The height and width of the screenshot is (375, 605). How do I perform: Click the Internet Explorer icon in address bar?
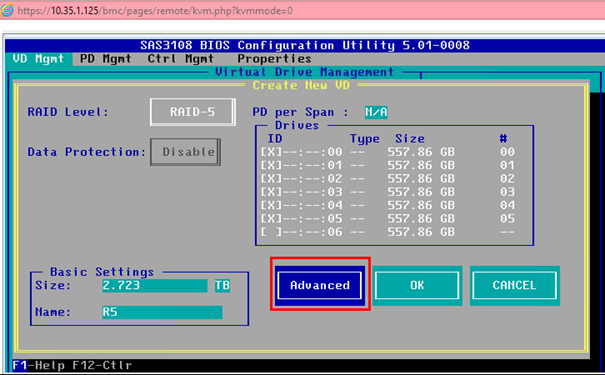7,10
